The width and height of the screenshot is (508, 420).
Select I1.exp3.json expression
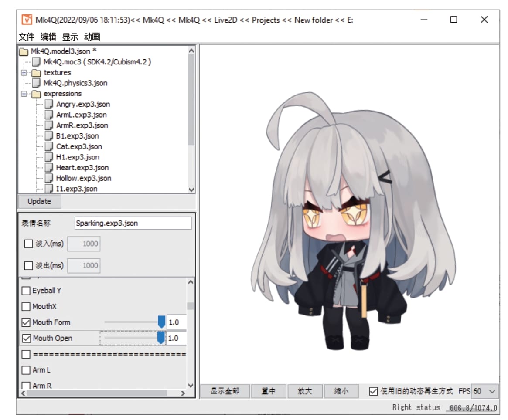coord(77,189)
